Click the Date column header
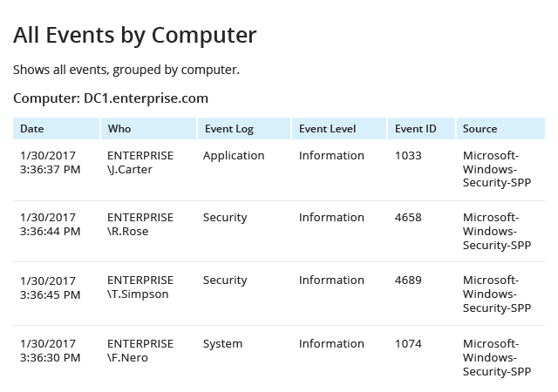558x392 pixels. (x=56, y=128)
